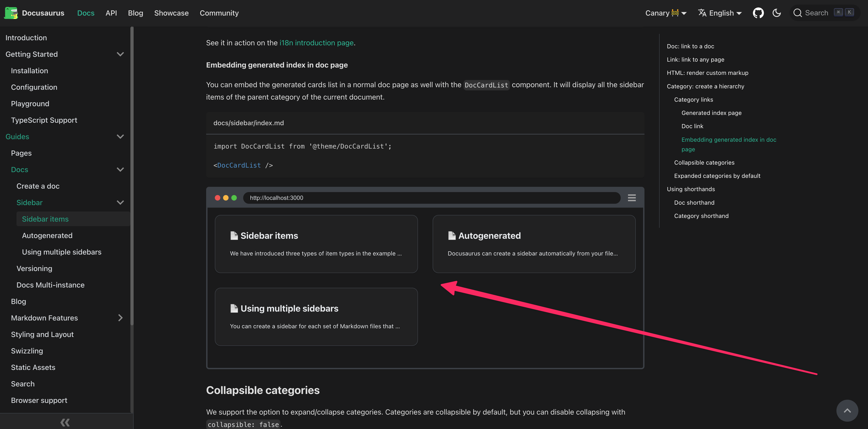Click the document icon on Autogenerated card
The width and height of the screenshot is (868, 429).
click(x=452, y=235)
